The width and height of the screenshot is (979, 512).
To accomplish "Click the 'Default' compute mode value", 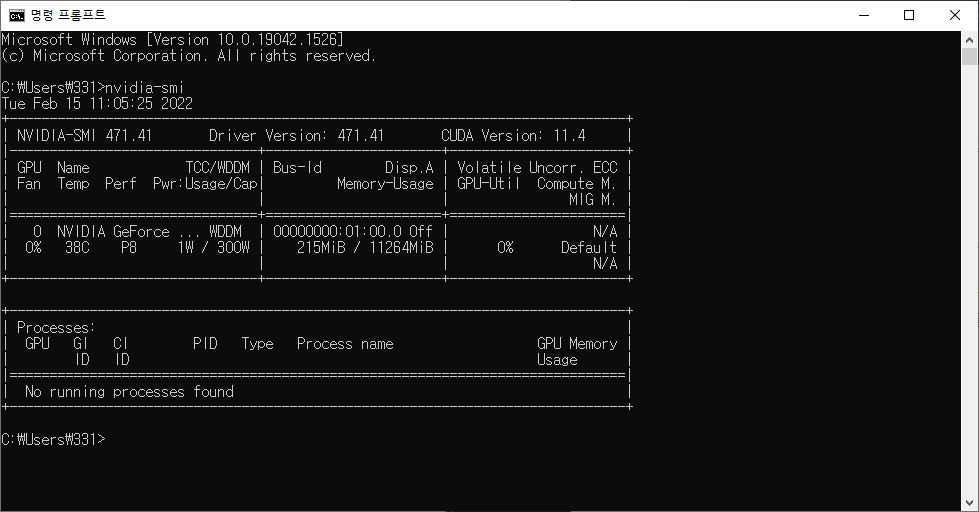I will (x=589, y=248).
